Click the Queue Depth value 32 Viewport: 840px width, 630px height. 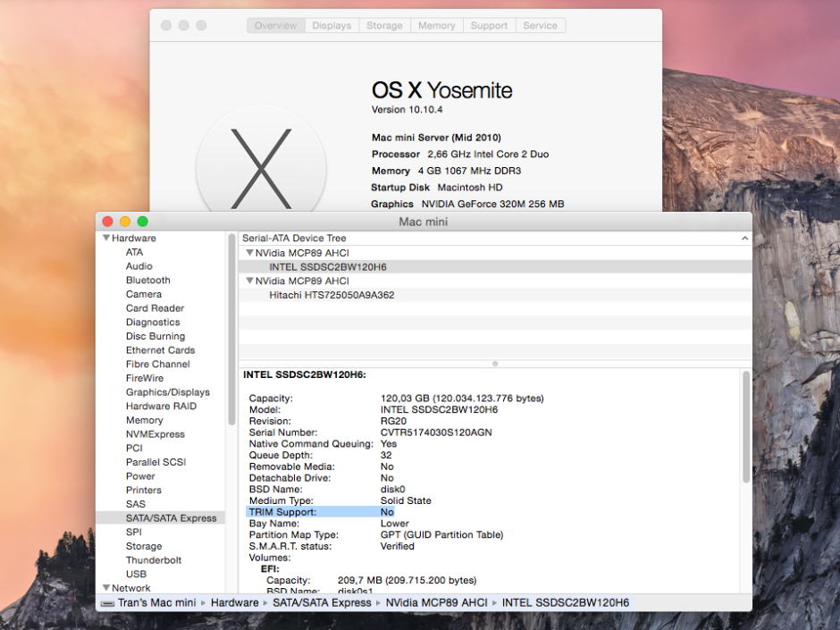tap(386, 455)
